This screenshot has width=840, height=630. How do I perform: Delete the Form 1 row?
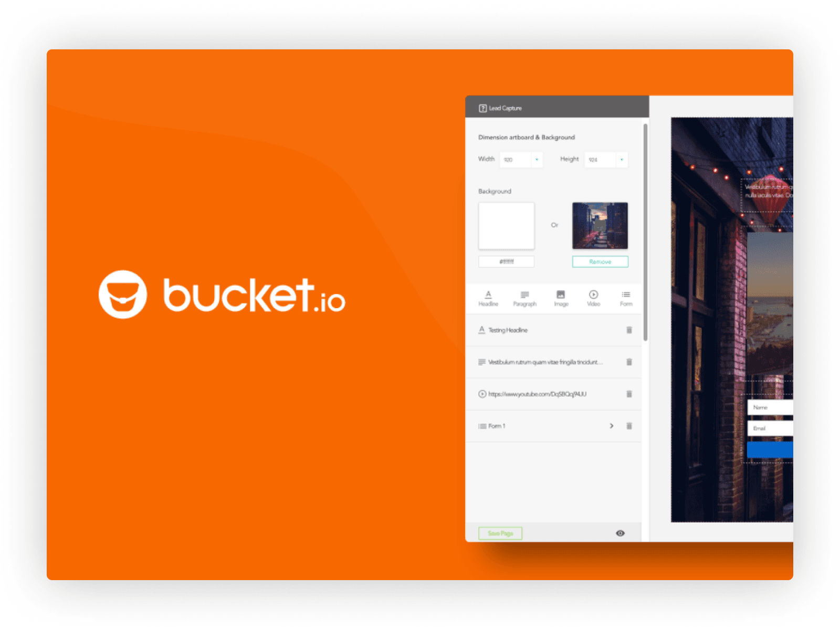629,426
